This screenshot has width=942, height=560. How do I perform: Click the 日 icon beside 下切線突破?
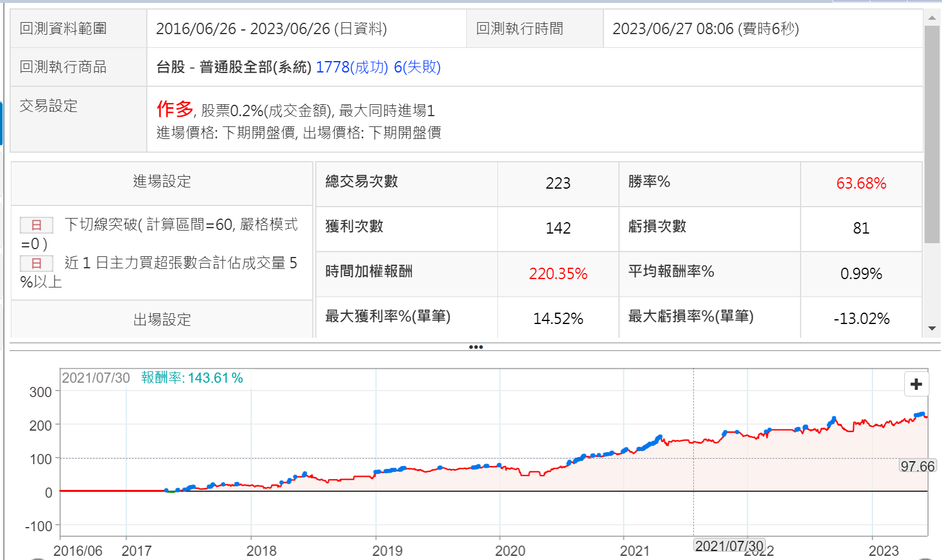pyautogui.click(x=37, y=225)
